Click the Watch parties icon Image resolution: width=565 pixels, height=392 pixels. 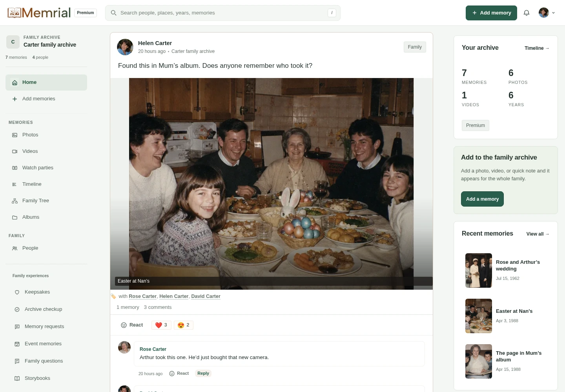15,168
